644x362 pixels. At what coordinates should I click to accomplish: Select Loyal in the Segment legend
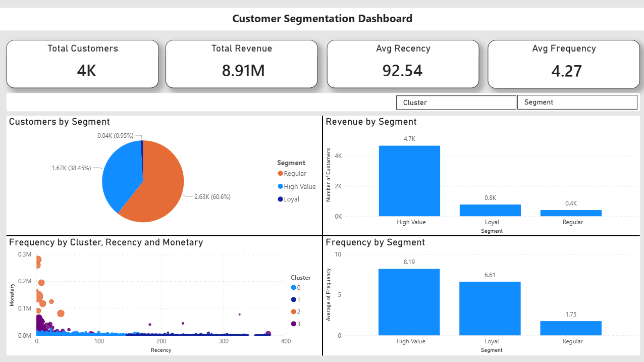[x=291, y=199]
